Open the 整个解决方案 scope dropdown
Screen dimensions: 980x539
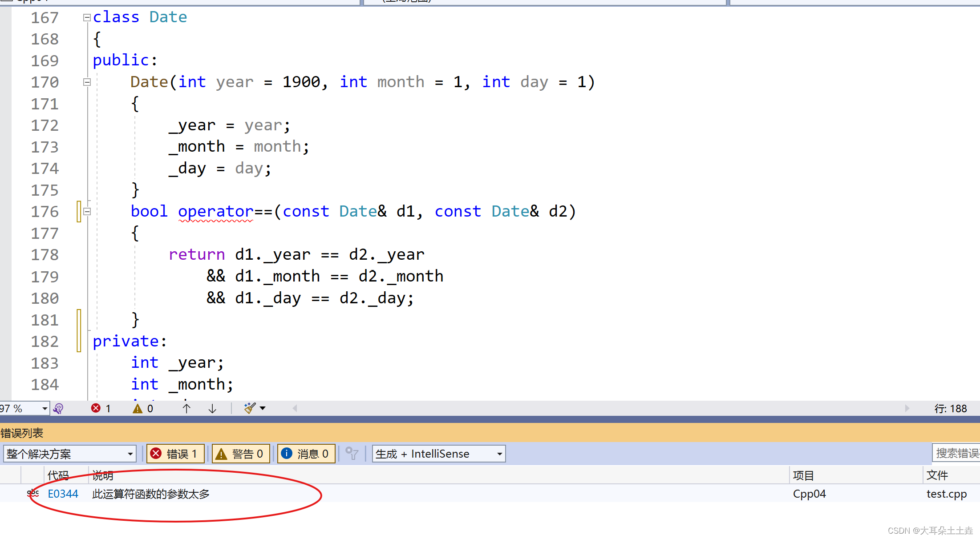69,454
